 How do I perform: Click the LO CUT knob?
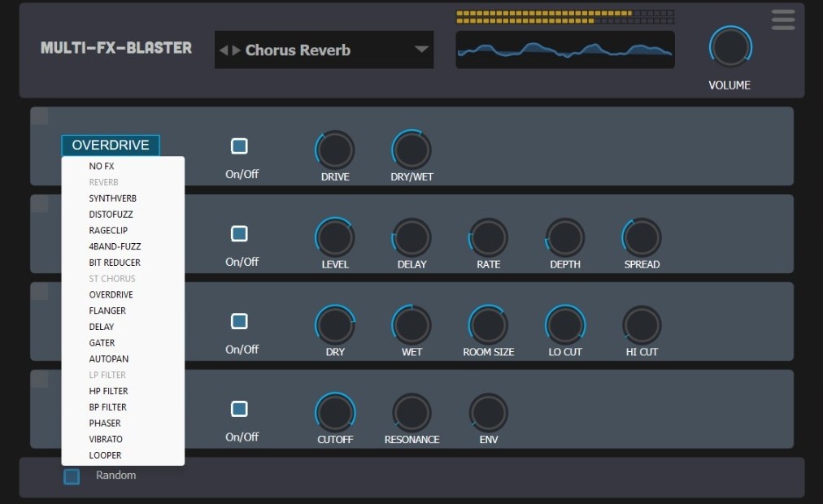pyautogui.click(x=564, y=324)
